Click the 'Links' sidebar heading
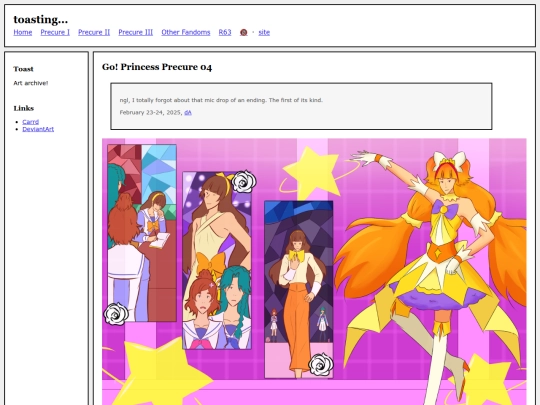Screen dimensions: 540x405 tap(24, 108)
